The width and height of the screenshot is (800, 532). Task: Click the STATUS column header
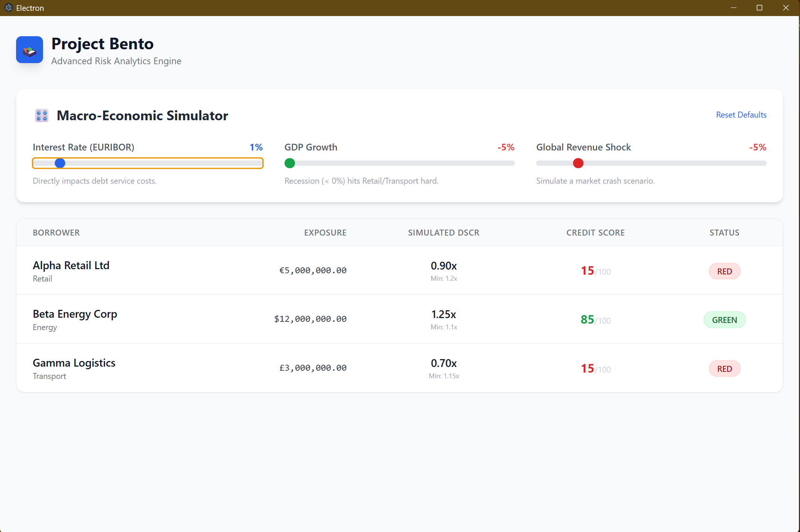point(724,233)
